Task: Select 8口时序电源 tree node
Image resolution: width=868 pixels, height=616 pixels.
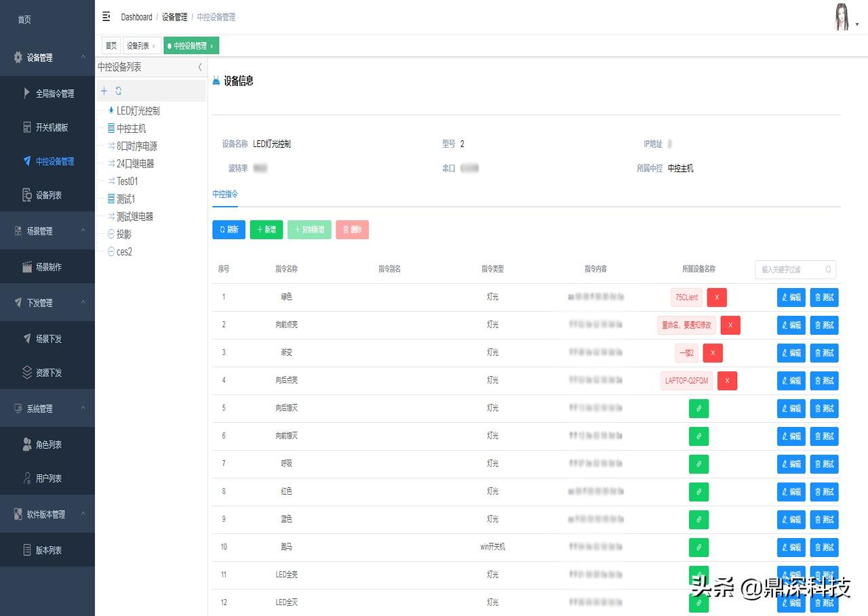Action: click(137, 146)
